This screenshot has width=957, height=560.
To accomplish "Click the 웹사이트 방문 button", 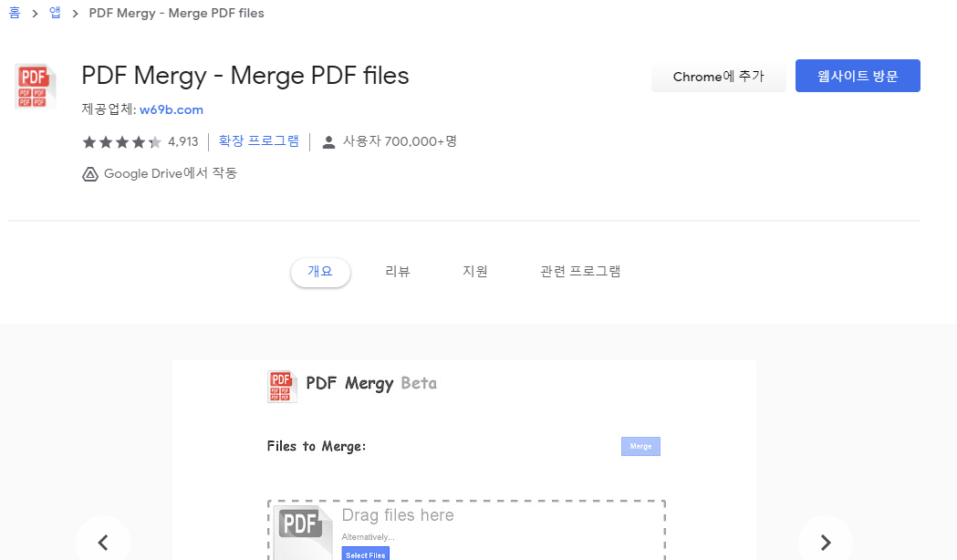I will click(x=858, y=76).
